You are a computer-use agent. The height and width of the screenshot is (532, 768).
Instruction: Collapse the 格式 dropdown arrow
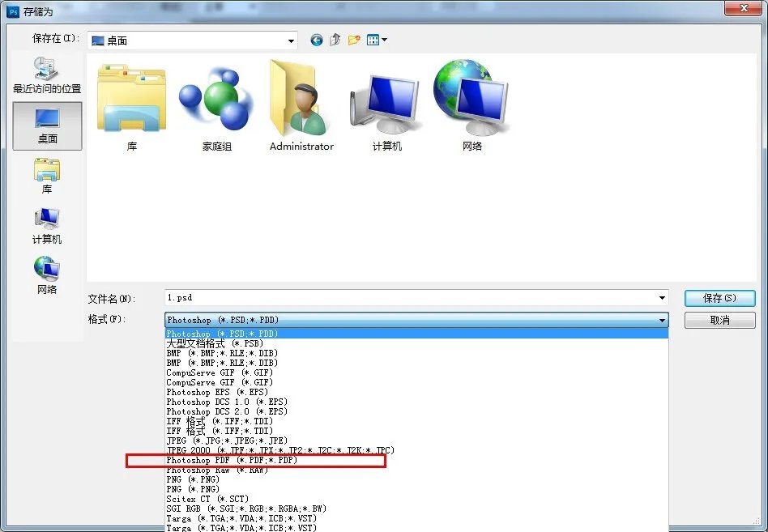coord(663,320)
